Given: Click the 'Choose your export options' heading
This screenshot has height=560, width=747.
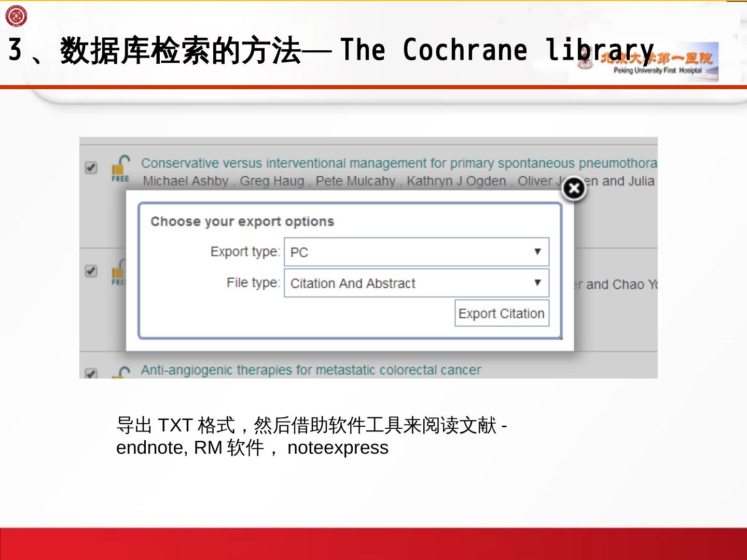Looking at the screenshot, I should [242, 221].
